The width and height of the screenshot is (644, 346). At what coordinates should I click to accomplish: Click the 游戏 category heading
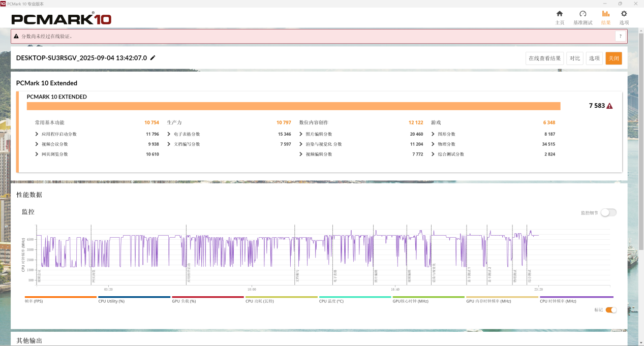[436, 123]
